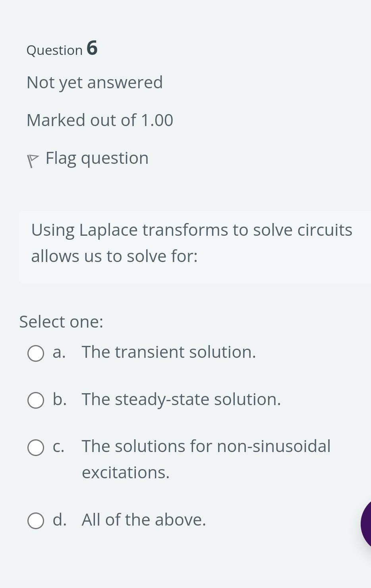Choose 'The solutions for non-sinusoidal excitations.' option
The height and width of the screenshot is (588, 371).
point(206,446)
